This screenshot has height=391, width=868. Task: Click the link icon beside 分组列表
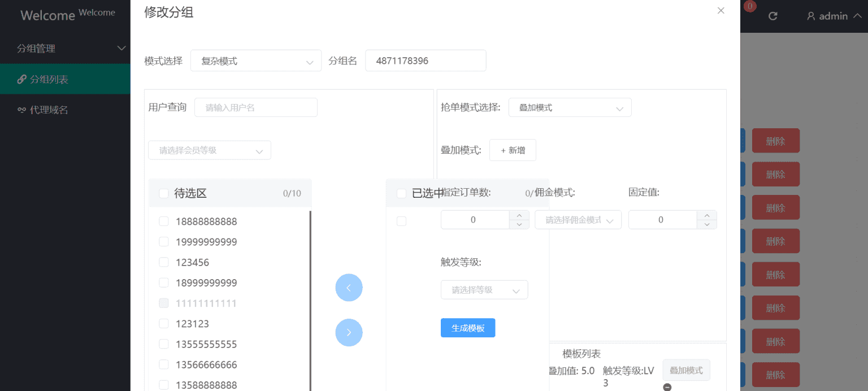[x=21, y=79]
